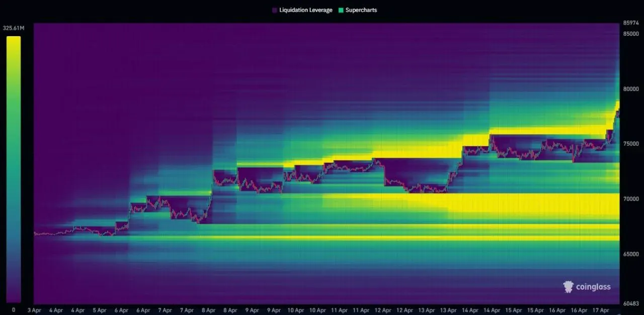Click the green Supercharts legend square
The image size is (644, 315).
click(341, 10)
